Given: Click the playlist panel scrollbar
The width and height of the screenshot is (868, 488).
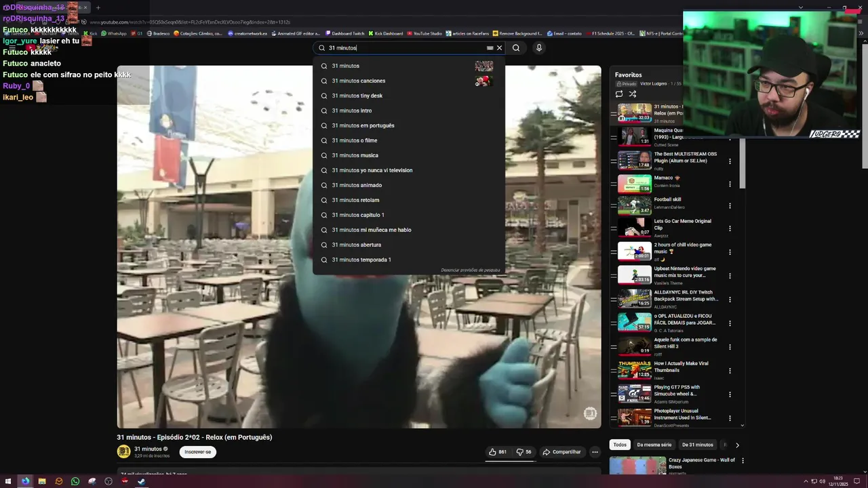Looking at the screenshot, I should click(x=743, y=163).
